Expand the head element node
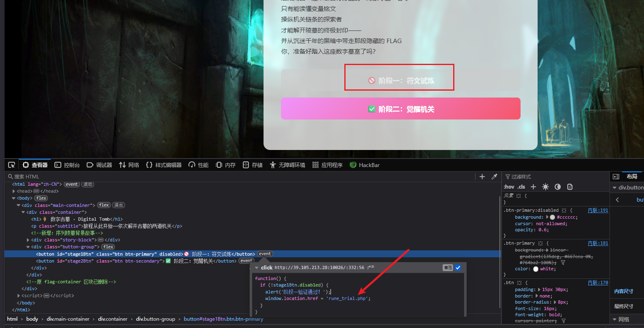This screenshot has height=328, width=644. tap(14, 191)
